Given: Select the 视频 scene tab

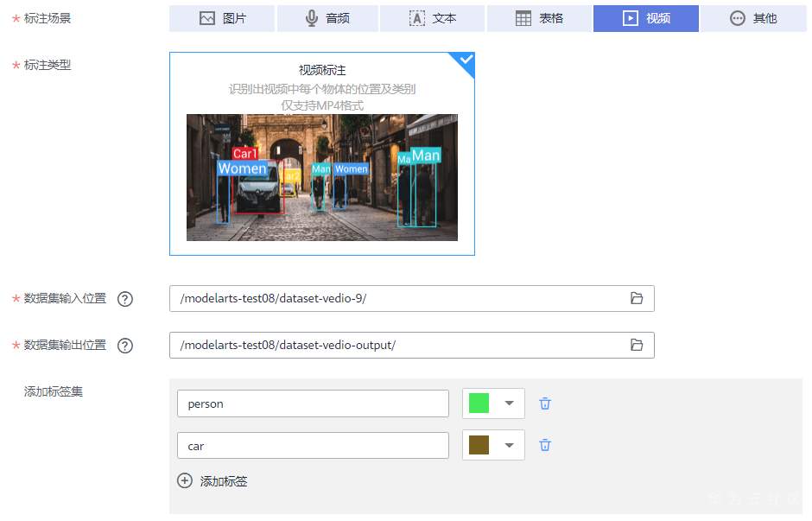Looking at the screenshot, I should pos(646,19).
